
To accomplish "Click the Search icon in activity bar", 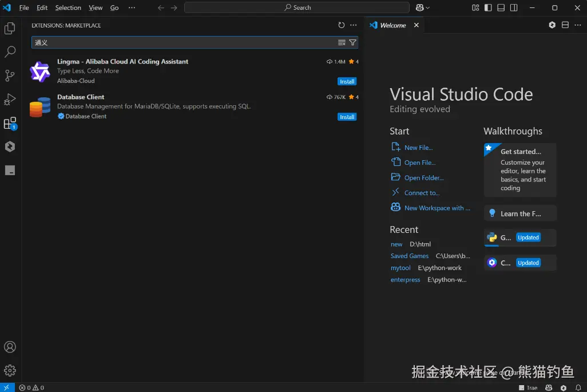I will (10, 52).
